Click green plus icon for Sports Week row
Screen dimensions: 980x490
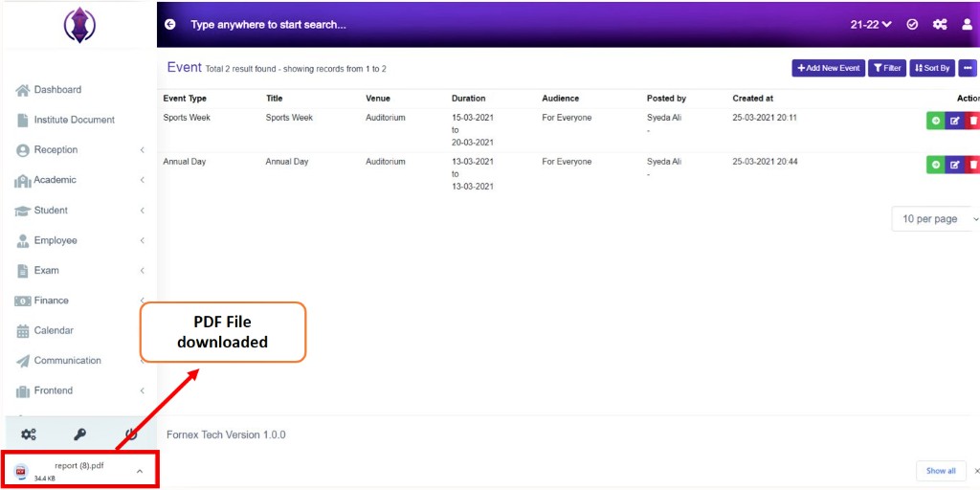[x=936, y=121]
